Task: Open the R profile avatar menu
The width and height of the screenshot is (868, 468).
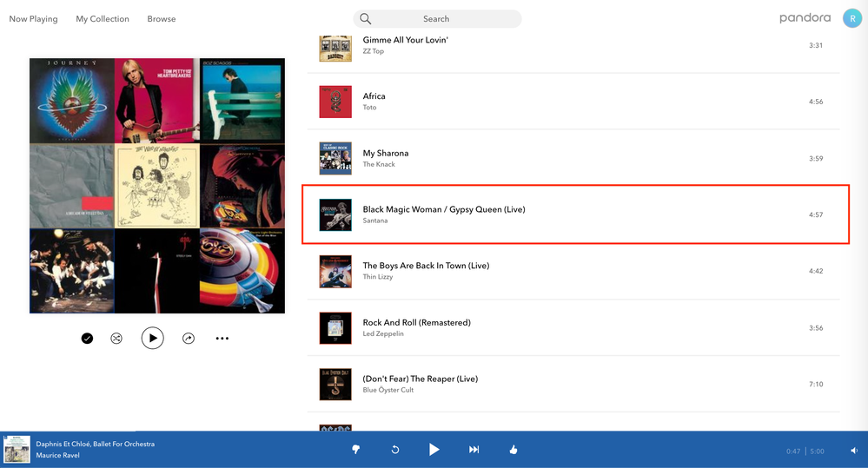Action: (x=852, y=18)
